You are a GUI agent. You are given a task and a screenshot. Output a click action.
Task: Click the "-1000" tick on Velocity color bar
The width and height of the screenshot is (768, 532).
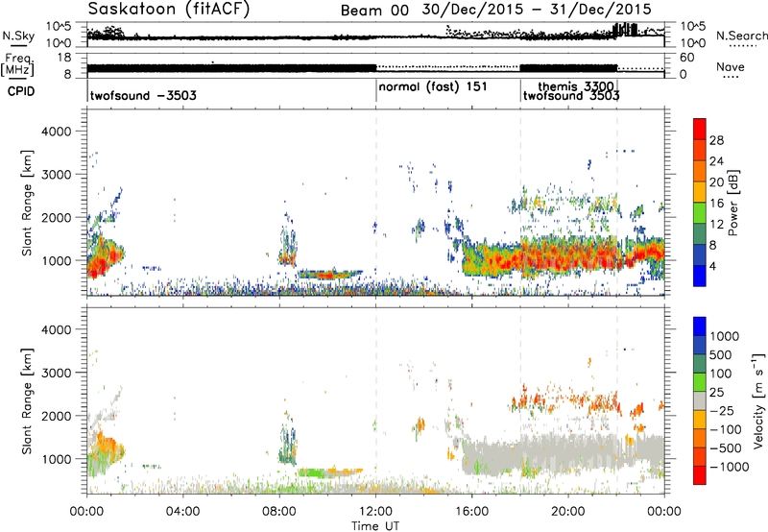point(729,467)
